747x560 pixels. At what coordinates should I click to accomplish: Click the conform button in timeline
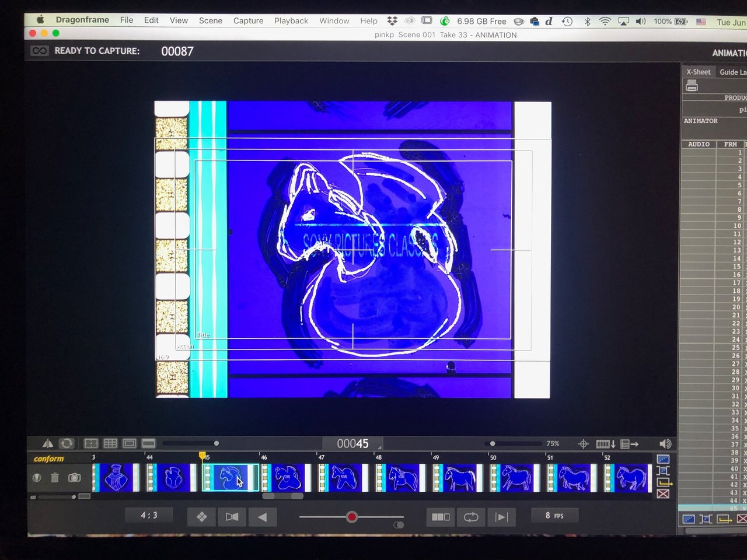(49, 459)
